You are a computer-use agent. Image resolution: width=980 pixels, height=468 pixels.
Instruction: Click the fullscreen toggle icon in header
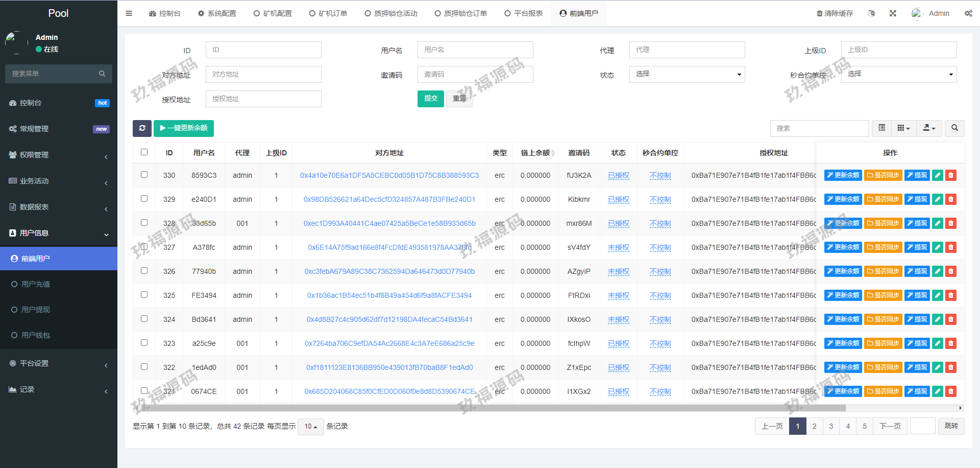click(x=893, y=13)
